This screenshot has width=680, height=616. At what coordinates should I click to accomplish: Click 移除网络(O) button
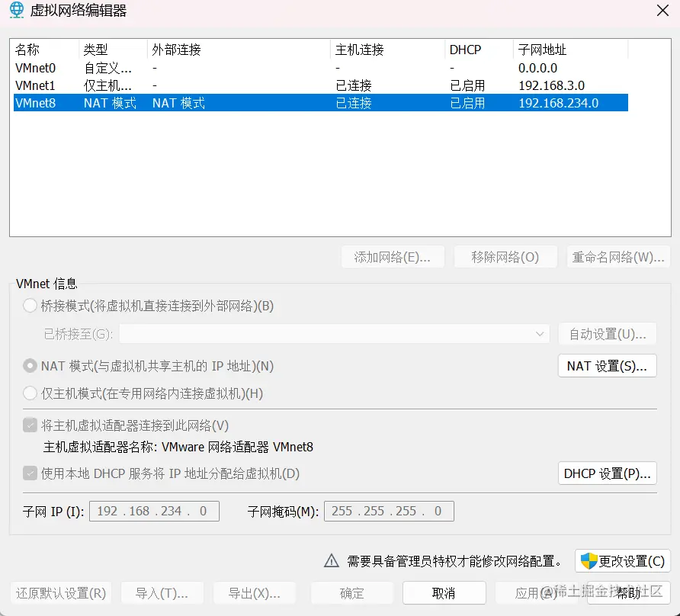pos(505,257)
